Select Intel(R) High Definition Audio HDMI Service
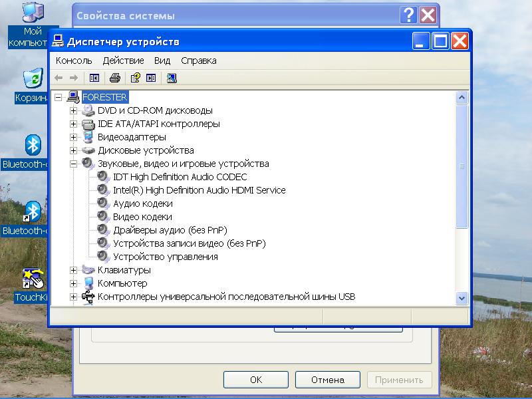The image size is (532, 399). (199, 190)
